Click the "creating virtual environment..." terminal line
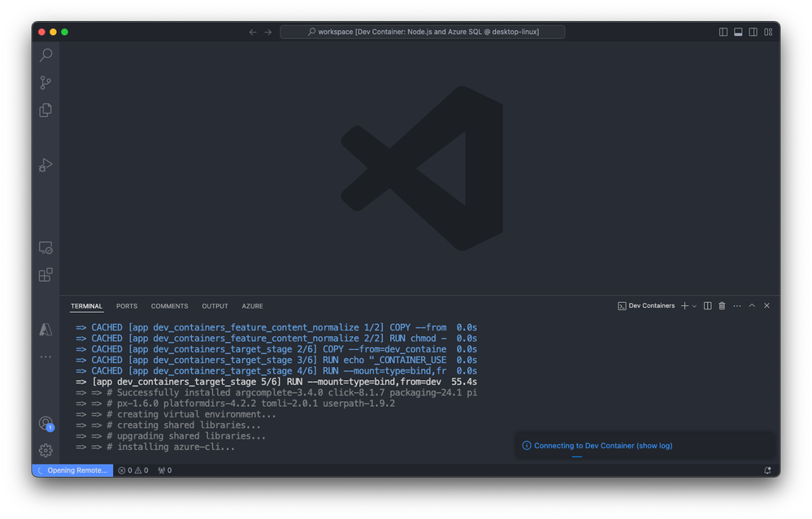 pyautogui.click(x=176, y=414)
